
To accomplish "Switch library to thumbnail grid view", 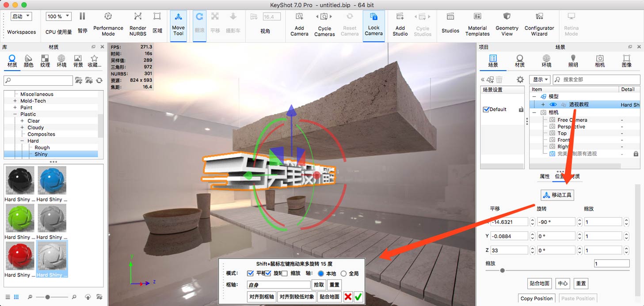I will (x=16, y=297).
